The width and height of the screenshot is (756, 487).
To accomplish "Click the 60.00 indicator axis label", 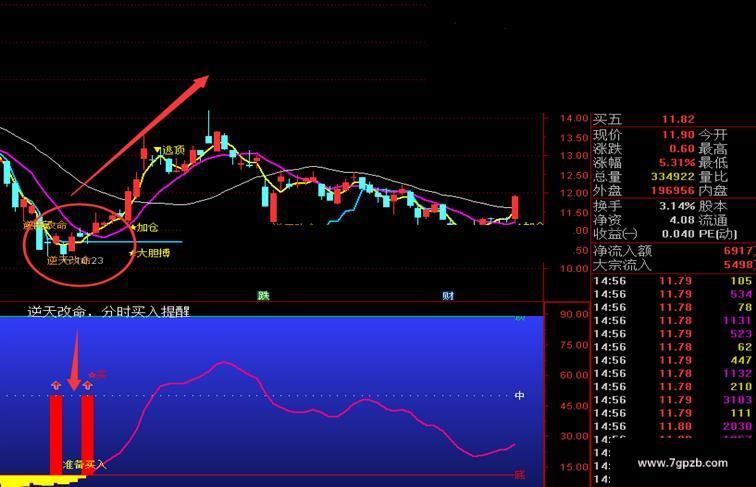I will 574,375.
